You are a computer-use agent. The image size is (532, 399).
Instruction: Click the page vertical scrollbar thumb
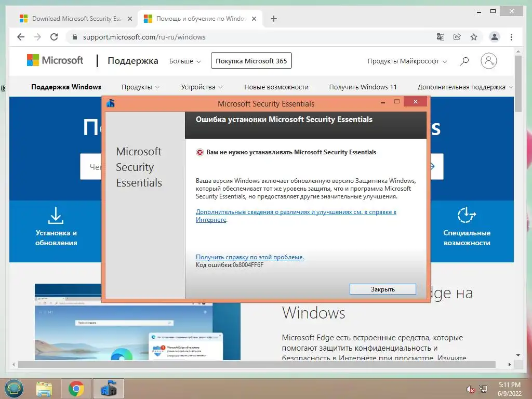click(518, 84)
